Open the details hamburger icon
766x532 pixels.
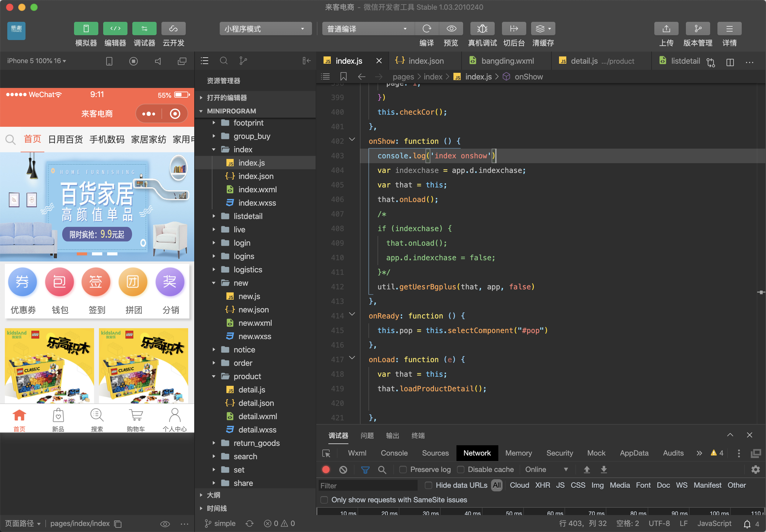click(729, 29)
